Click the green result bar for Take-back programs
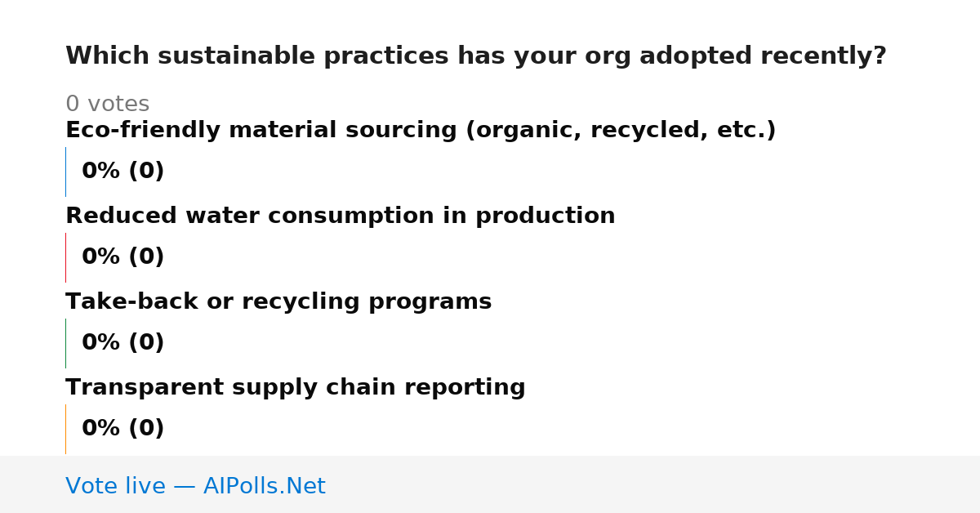This screenshot has width=980, height=513. coord(65,343)
